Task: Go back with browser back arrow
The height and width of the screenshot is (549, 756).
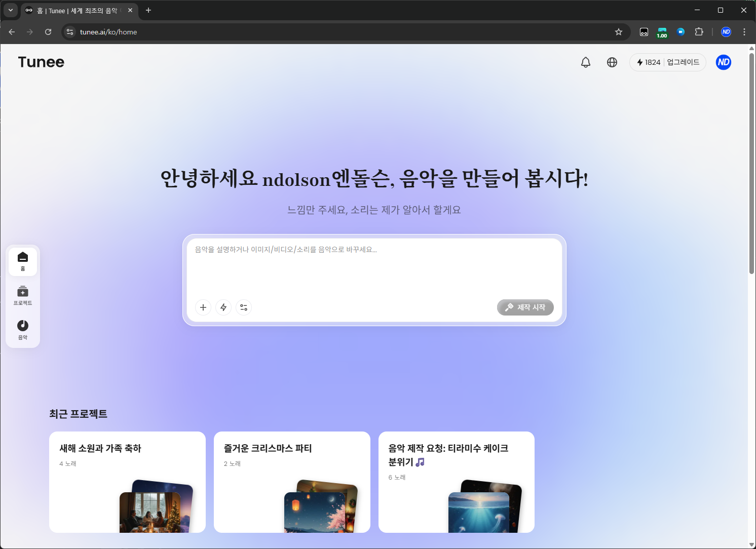Action: pos(12,32)
